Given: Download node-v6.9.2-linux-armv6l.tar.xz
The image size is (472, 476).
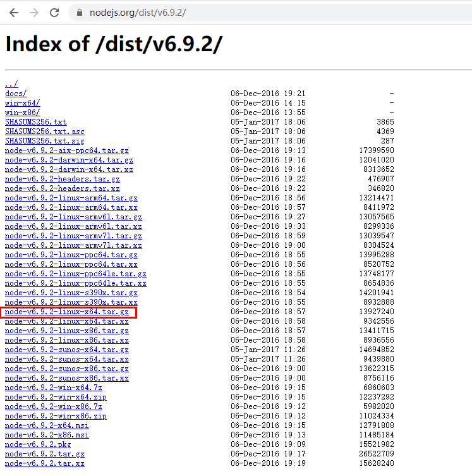Looking at the screenshot, I should pos(73,226).
